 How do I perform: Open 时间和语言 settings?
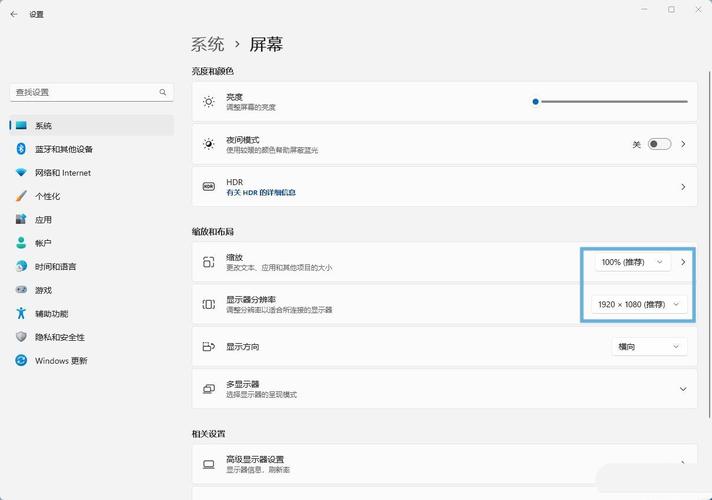92,267
